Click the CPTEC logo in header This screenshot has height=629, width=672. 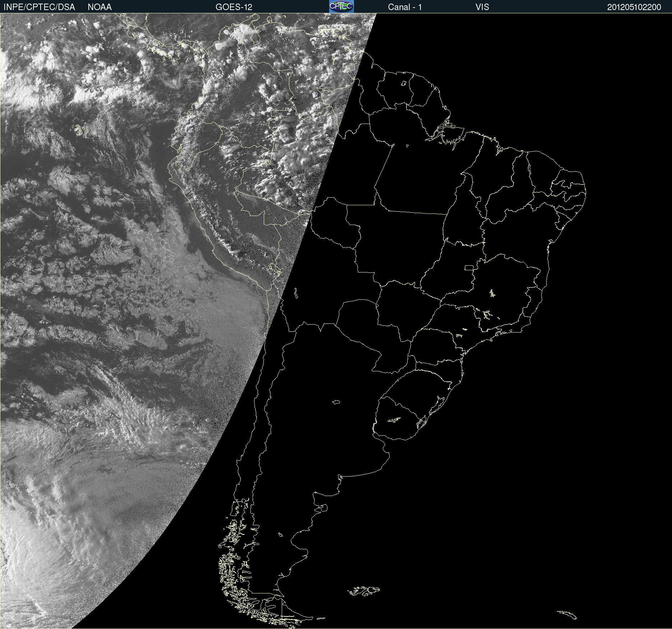pyautogui.click(x=341, y=6)
